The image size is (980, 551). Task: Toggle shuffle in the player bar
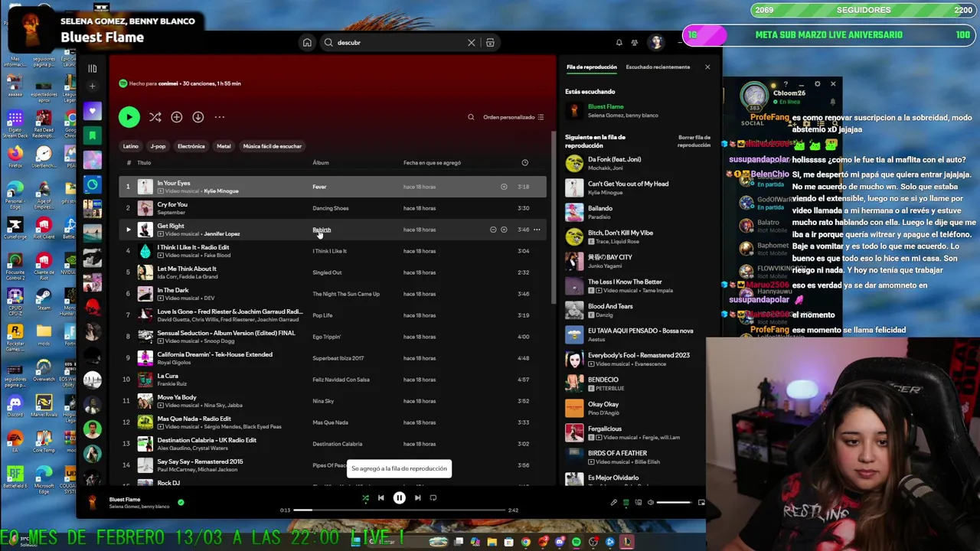click(365, 498)
